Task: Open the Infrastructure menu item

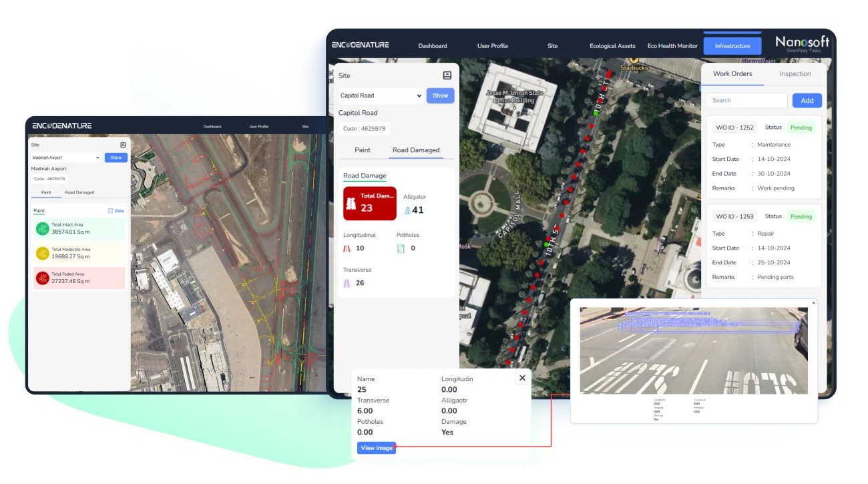Action: point(732,45)
